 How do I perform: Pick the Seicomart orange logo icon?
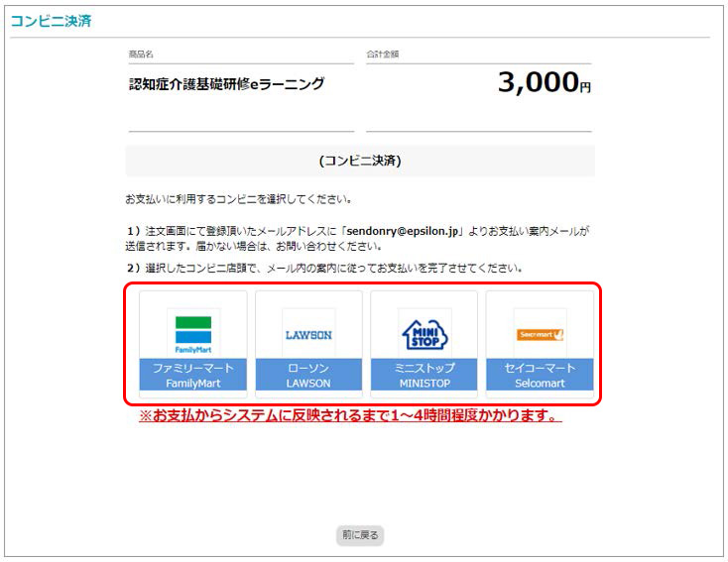click(540, 334)
